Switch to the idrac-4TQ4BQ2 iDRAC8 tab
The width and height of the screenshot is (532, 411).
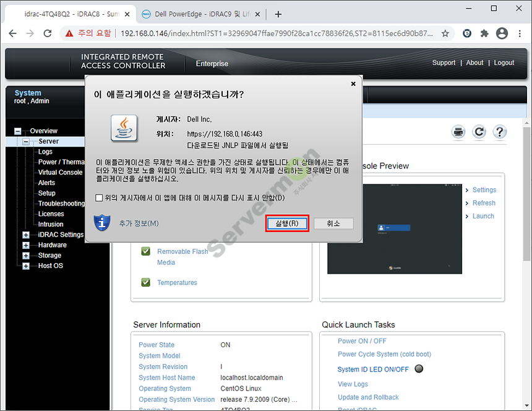(x=71, y=14)
